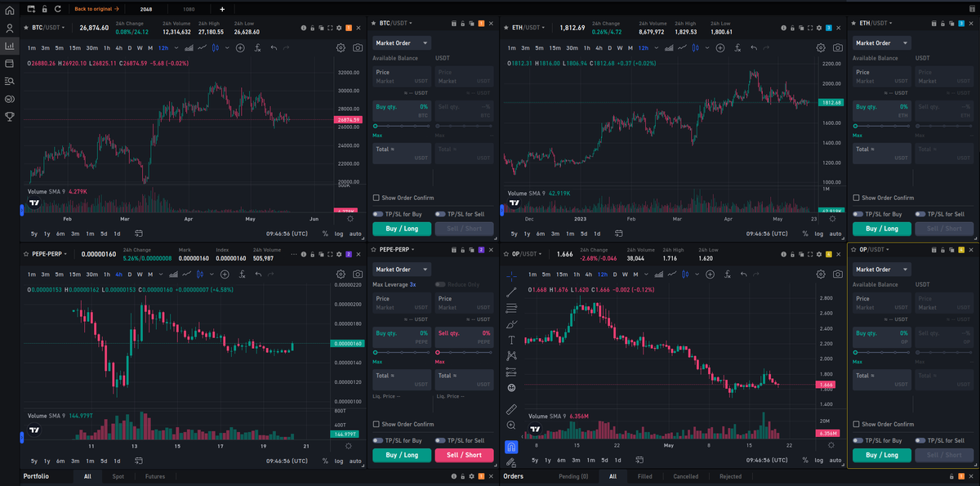Open indicators (fx) on the ETH/USDT chart
Image resolution: width=980 pixels, height=486 pixels.
[737, 48]
